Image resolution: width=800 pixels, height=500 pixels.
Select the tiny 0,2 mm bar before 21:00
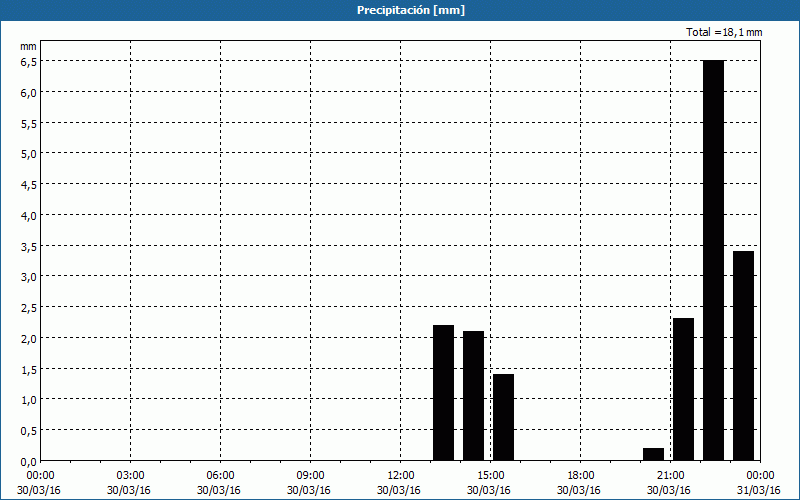tap(654, 454)
